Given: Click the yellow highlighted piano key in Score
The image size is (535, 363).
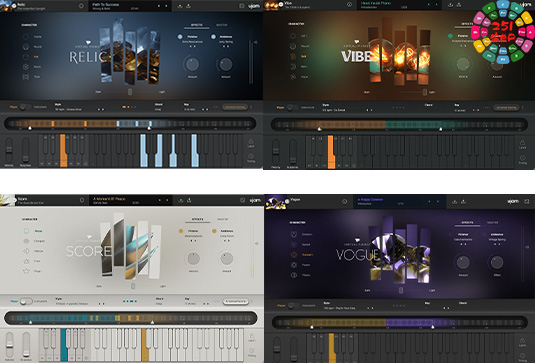Looking at the screenshot, I should tap(144, 345).
